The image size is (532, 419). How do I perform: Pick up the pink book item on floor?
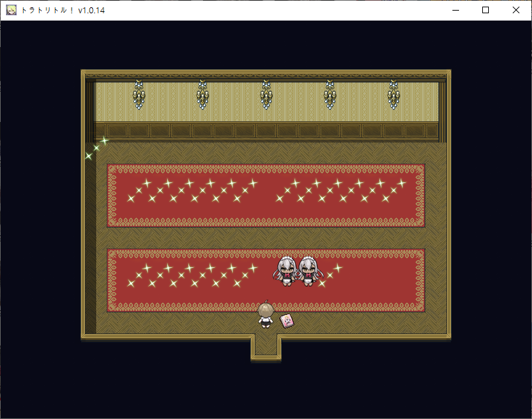(287, 321)
